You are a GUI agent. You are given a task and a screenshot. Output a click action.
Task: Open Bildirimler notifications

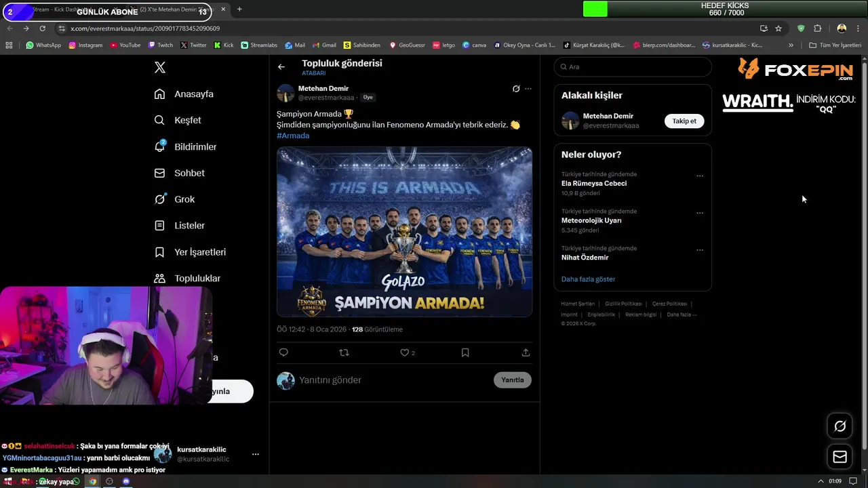pos(185,146)
